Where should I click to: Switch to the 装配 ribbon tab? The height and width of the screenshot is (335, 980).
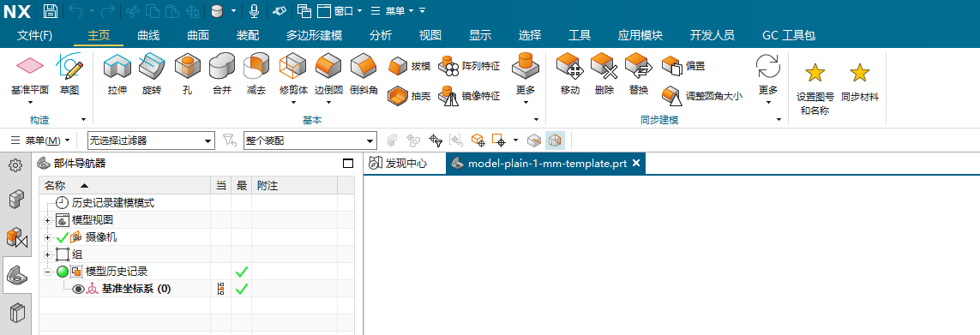point(248,36)
